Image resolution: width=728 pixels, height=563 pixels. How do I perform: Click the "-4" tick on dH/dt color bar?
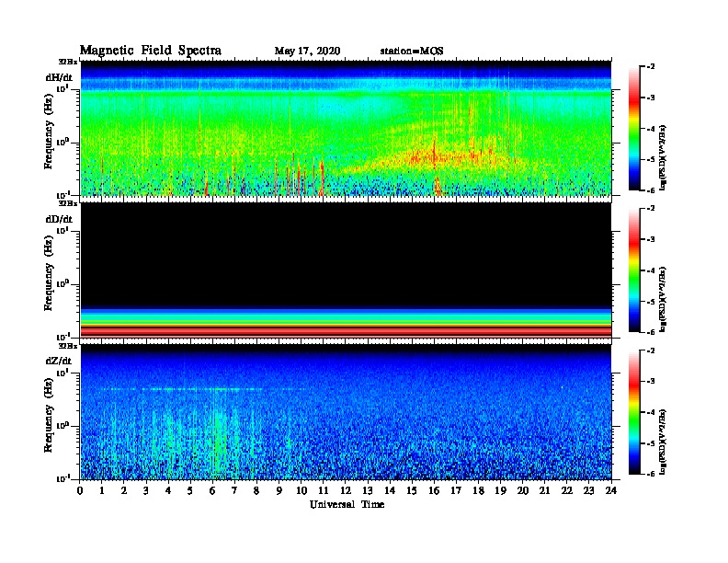coord(651,129)
